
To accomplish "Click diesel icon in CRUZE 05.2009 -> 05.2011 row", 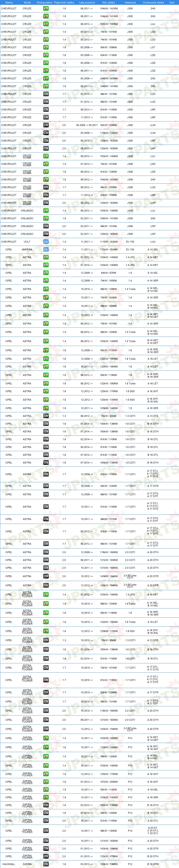I will (46, 125).
